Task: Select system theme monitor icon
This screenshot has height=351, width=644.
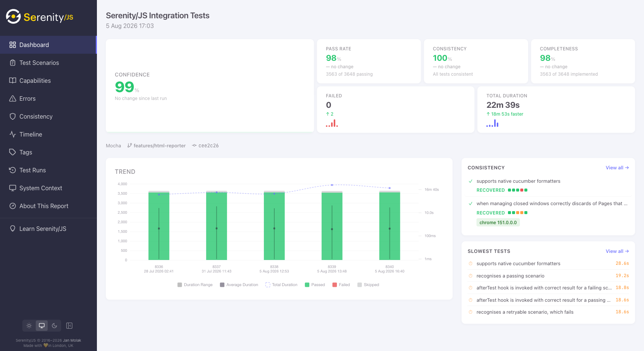Action: [x=42, y=326]
